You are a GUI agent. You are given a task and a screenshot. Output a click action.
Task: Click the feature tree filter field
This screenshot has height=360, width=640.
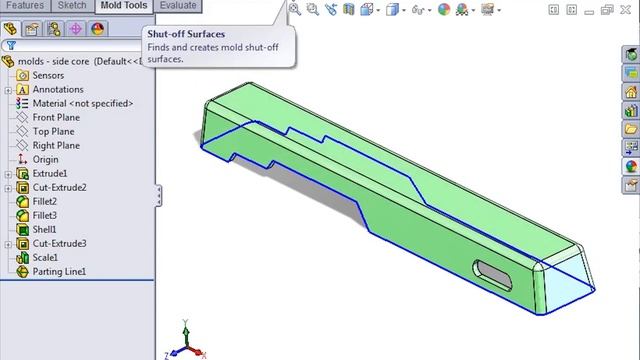tap(73, 46)
